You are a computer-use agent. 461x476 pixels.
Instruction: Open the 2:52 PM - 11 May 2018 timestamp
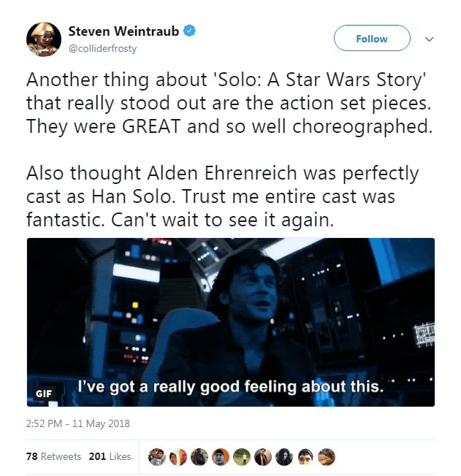pyautogui.click(x=78, y=423)
